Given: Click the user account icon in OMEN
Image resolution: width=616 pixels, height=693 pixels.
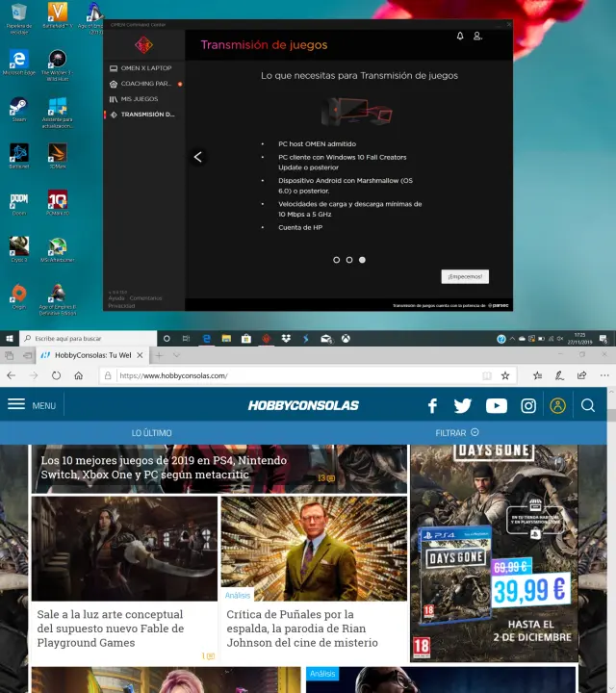Looking at the screenshot, I should pos(477,37).
